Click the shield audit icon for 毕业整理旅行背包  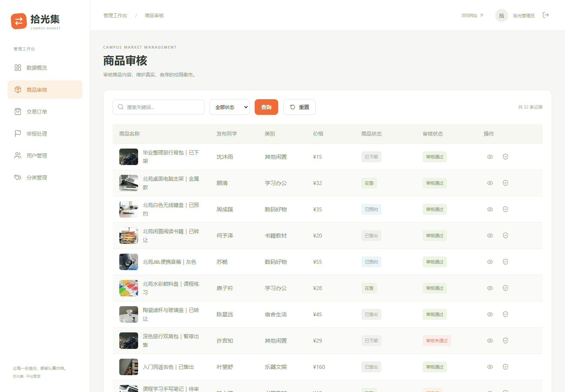point(505,157)
